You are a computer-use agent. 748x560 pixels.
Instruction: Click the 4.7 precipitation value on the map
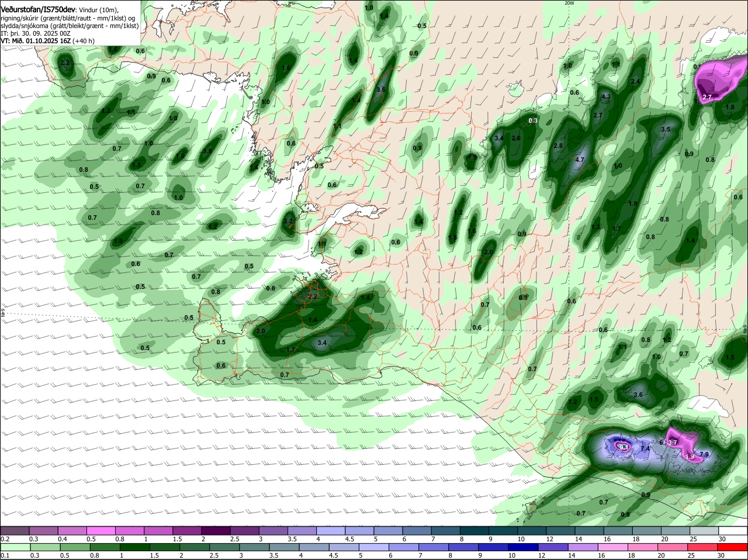580,160
